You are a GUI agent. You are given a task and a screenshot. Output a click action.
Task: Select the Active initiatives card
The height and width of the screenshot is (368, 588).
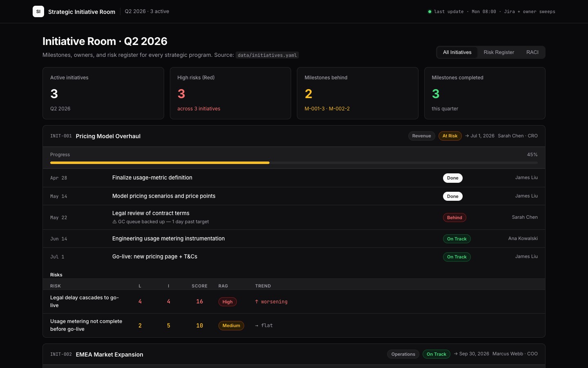[x=103, y=93]
